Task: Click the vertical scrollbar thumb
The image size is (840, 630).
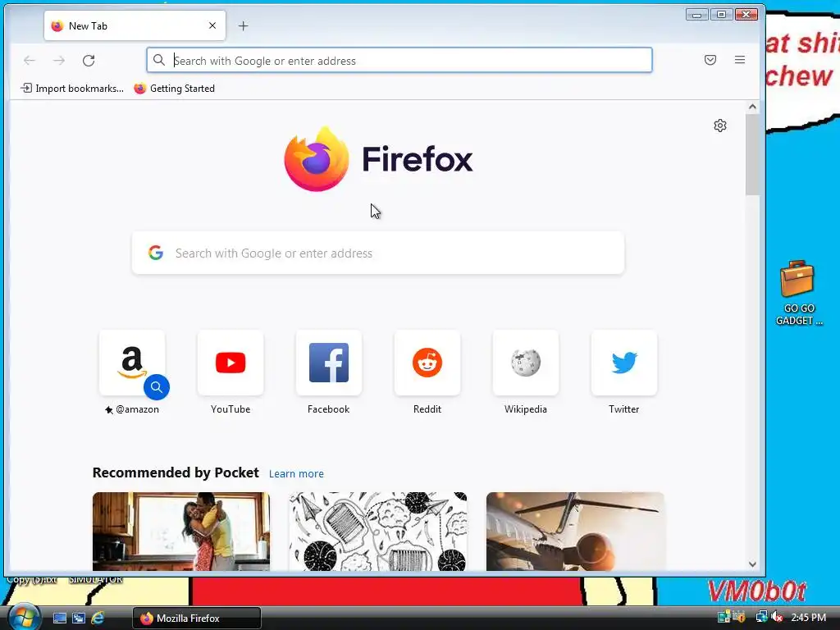Action: click(x=752, y=154)
